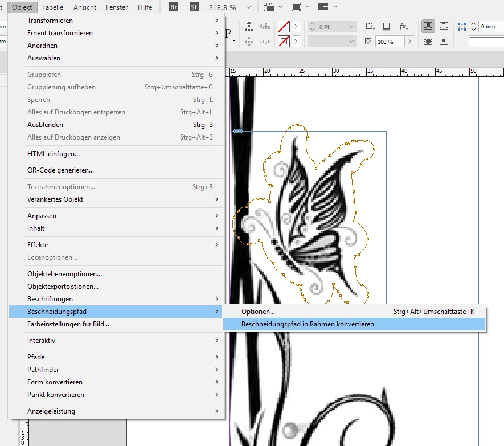Click the blue link badge on frame
504x446 pixels.
238,131
